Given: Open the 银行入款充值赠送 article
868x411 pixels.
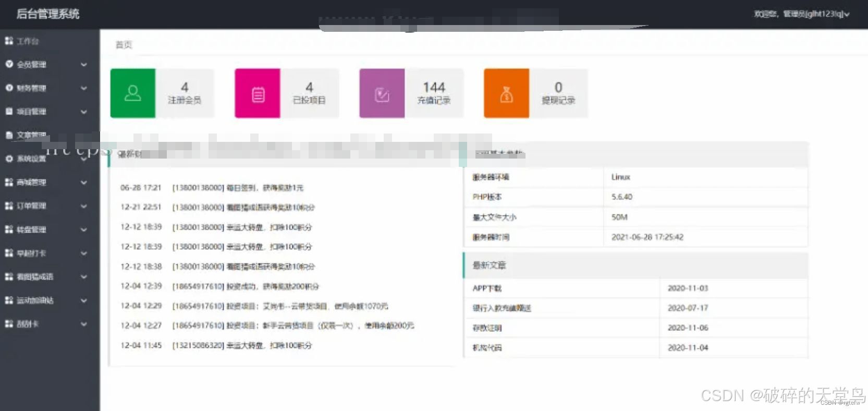Looking at the screenshot, I should pyautogui.click(x=502, y=308).
